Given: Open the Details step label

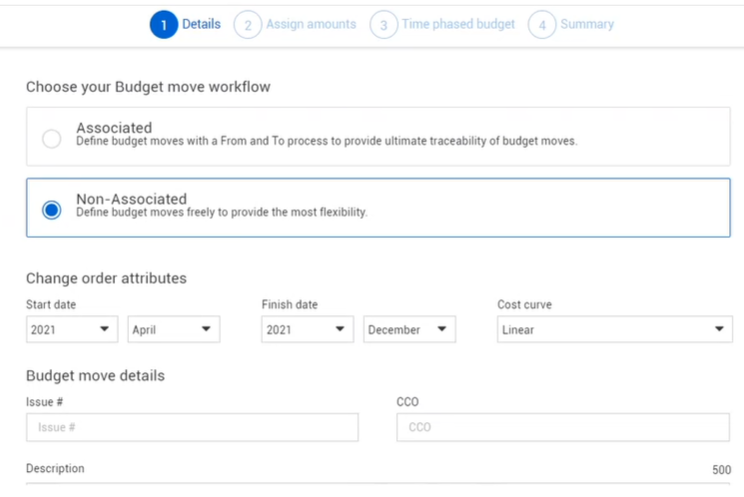Looking at the screenshot, I should pyautogui.click(x=201, y=24).
